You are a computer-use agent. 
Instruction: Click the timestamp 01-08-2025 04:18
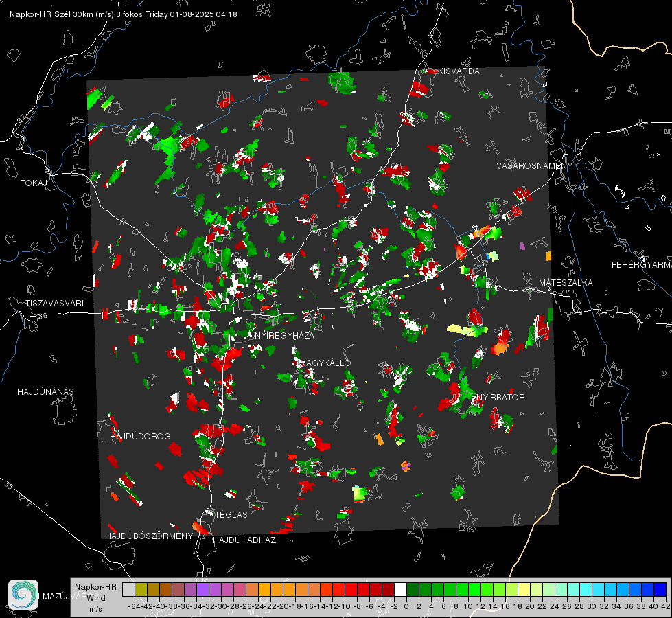point(204,14)
